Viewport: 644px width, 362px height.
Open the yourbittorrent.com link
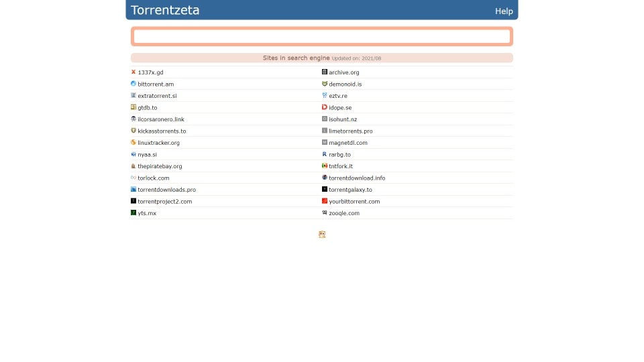coord(354,202)
